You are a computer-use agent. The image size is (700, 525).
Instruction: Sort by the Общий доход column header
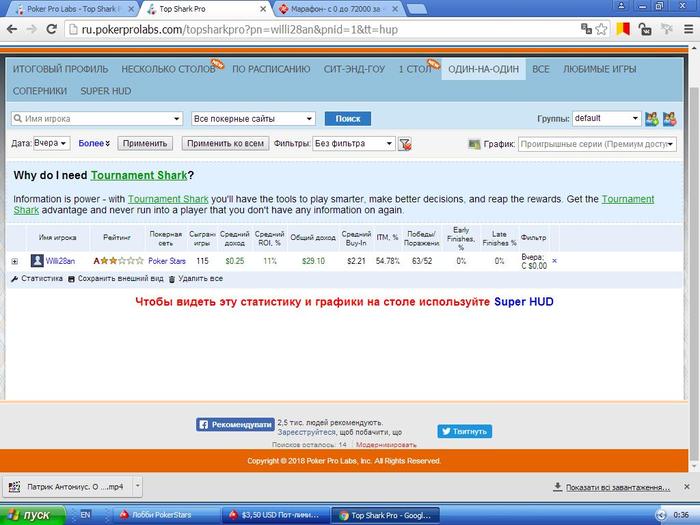pos(312,238)
